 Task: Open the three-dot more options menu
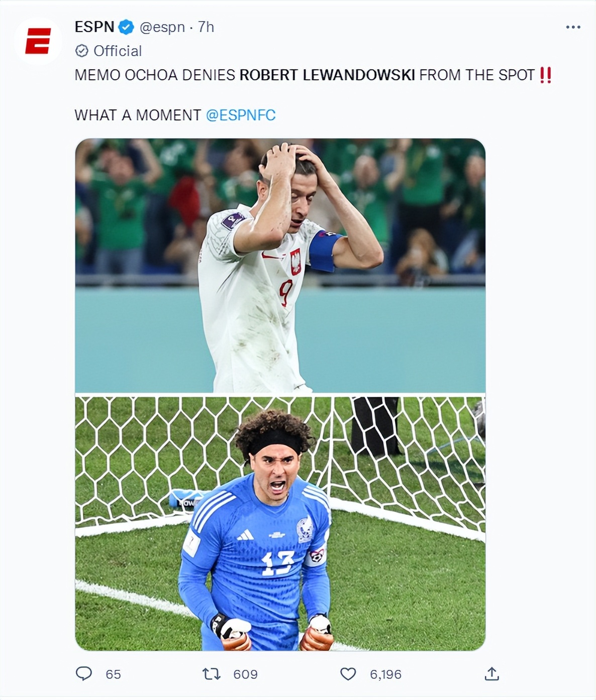click(573, 27)
